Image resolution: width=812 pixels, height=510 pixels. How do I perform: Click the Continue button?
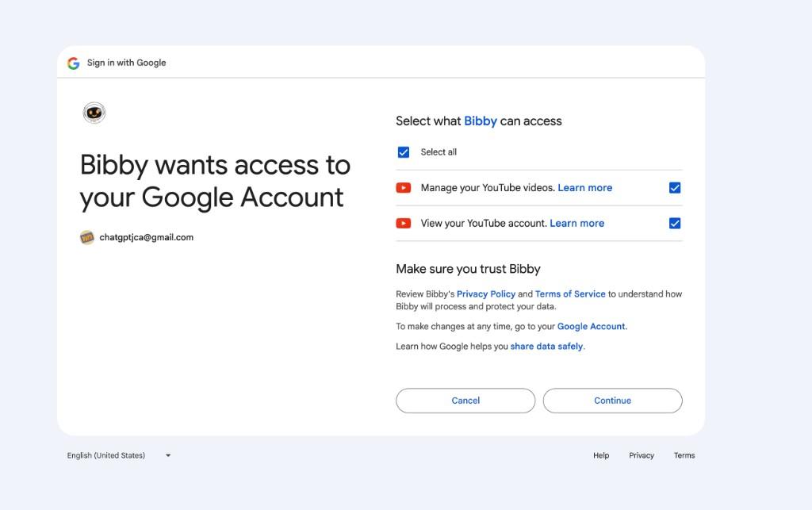(x=613, y=401)
